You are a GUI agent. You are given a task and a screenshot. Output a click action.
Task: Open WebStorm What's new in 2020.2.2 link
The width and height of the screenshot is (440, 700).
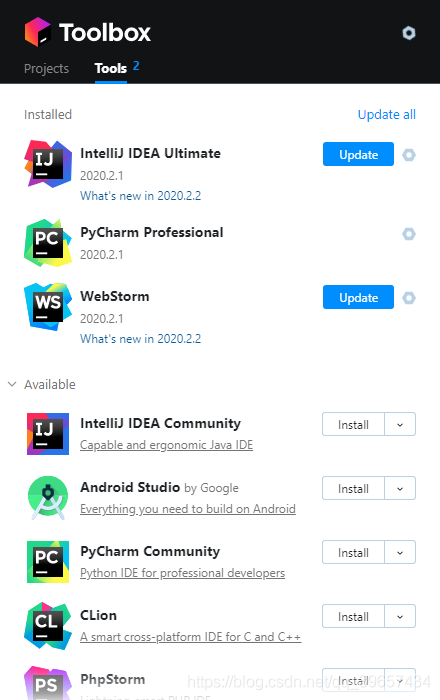tap(141, 339)
